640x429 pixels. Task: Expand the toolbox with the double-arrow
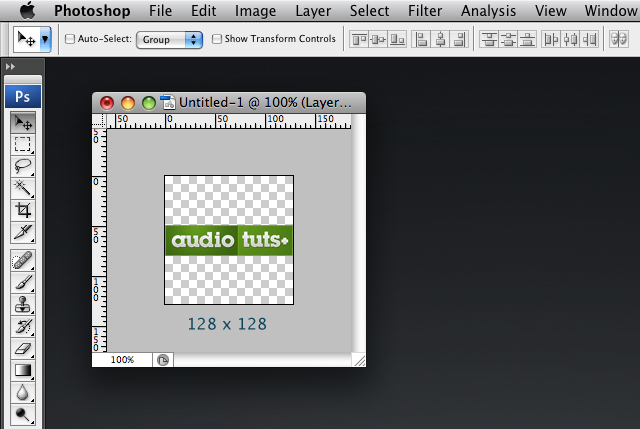(10, 67)
